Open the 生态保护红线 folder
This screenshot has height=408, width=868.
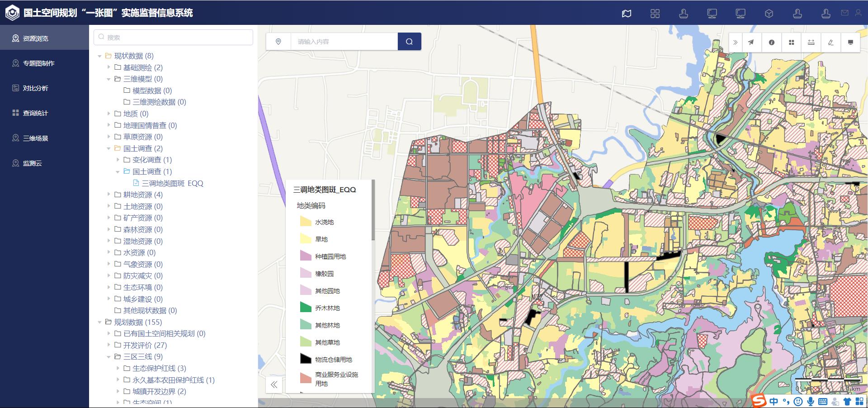click(x=118, y=368)
